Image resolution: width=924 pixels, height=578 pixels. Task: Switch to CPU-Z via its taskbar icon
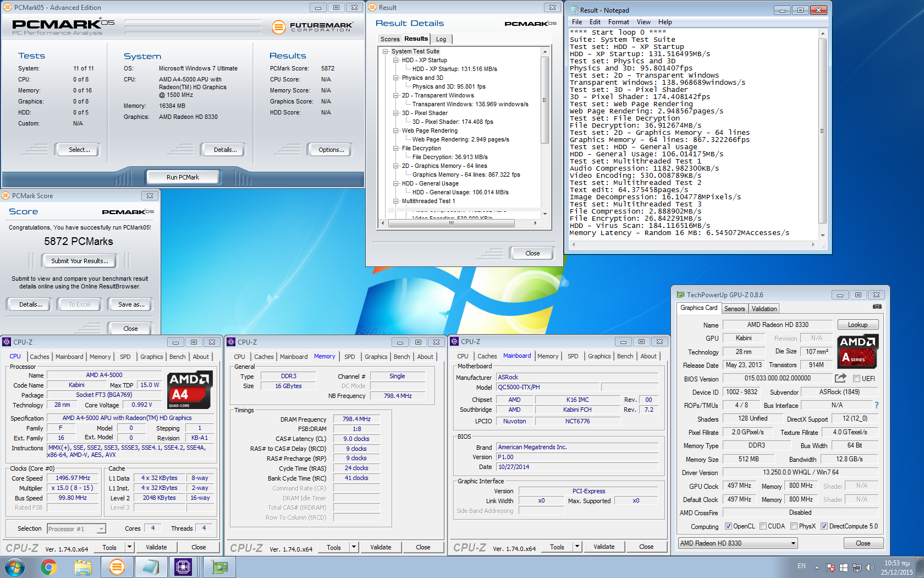(x=183, y=567)
